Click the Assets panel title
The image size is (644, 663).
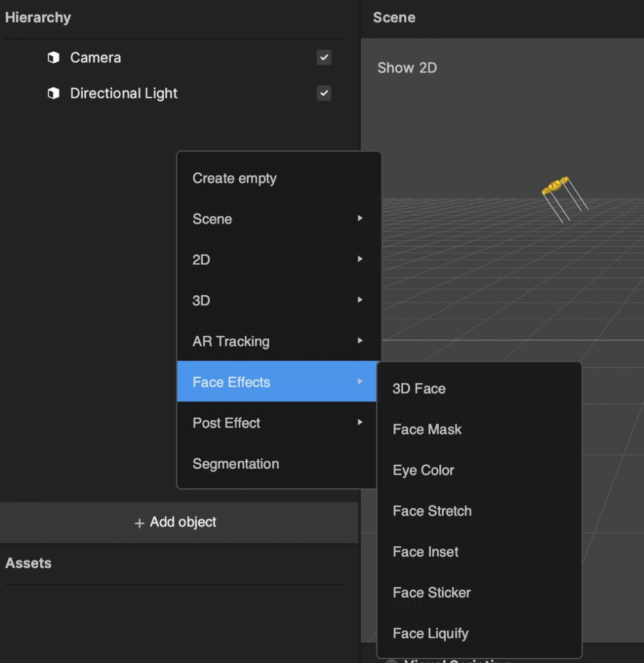point(29,563)
